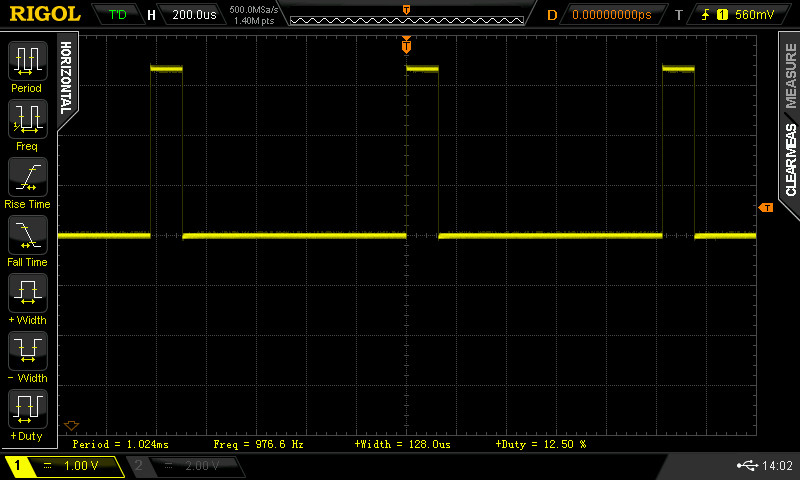The image size is (800, 480).
Task: Expand the HORIZONTAL side menu
Action: [65, 77]
